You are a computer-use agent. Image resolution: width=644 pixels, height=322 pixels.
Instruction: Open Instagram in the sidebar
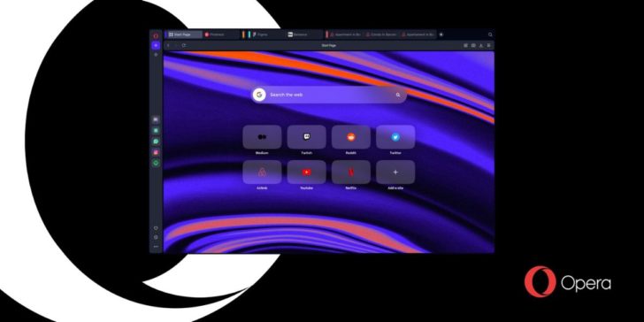tap(156, 152)
